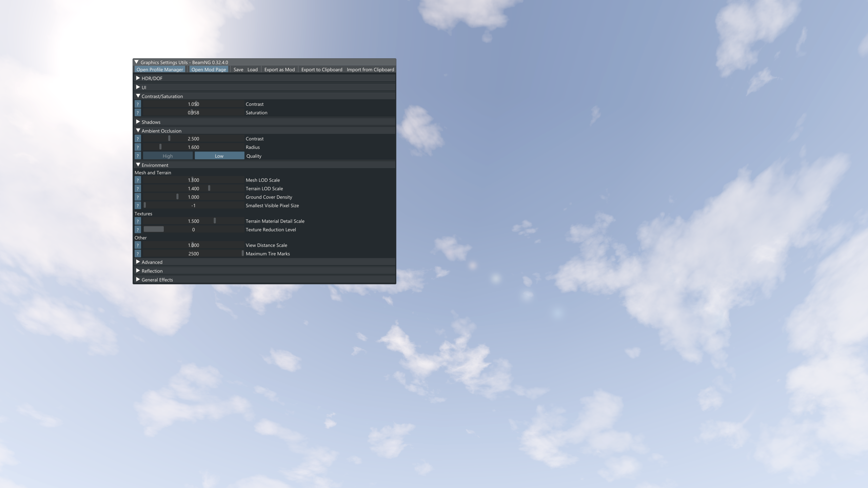Click the Open Mod Page button
Screen dimensions: 868x488
pos(209,69)
